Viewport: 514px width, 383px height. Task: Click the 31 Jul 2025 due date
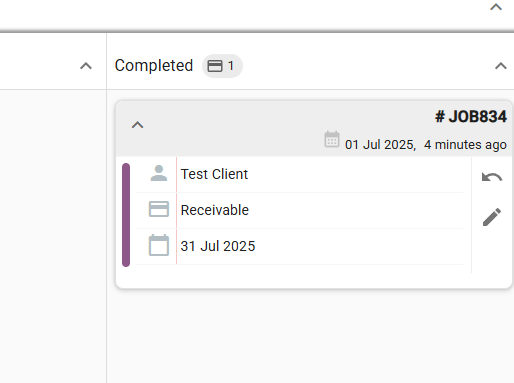click(x=218, y=246)
